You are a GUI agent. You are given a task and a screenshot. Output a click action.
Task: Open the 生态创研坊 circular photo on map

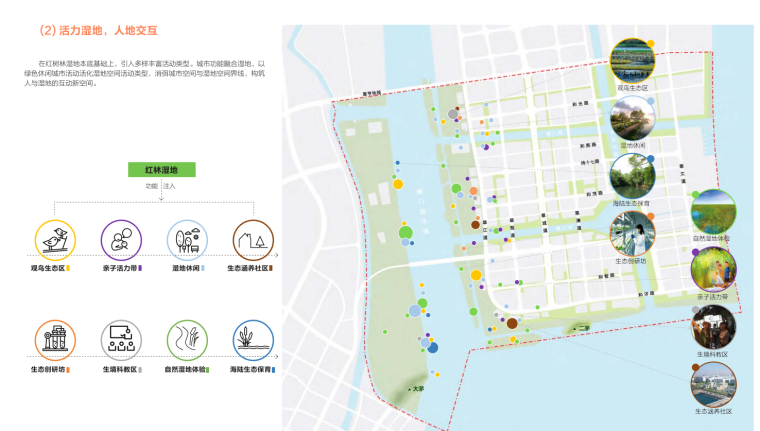click(632, 233)
